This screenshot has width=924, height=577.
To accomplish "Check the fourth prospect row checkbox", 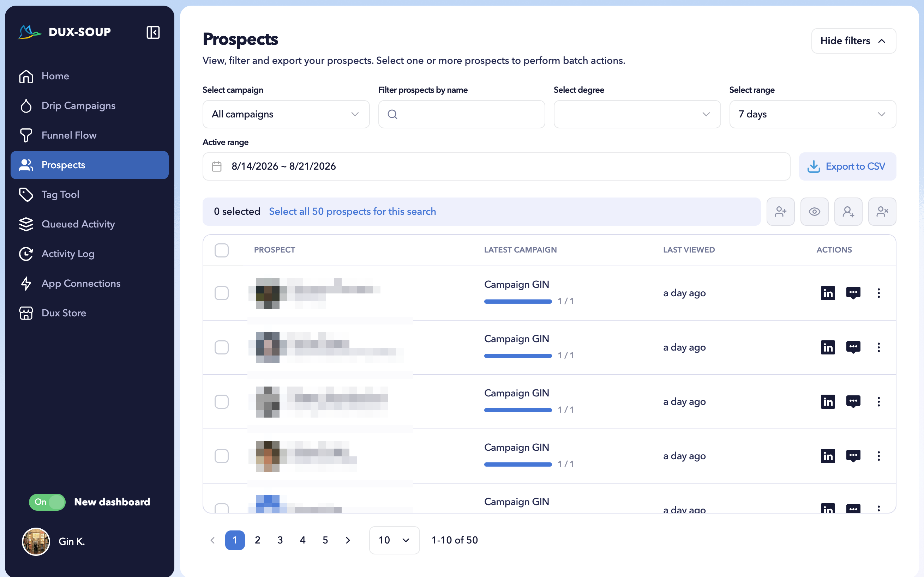I will (221, 456).
